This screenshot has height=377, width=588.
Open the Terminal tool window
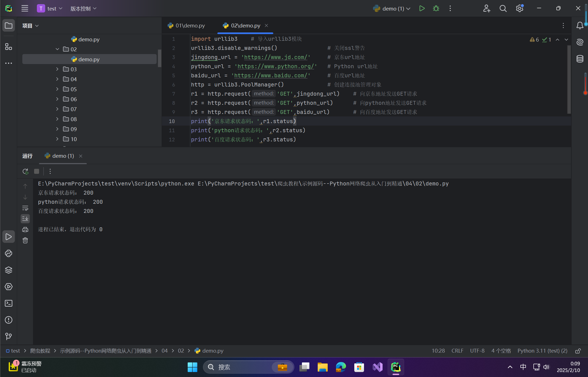click(x=9, y=303)
